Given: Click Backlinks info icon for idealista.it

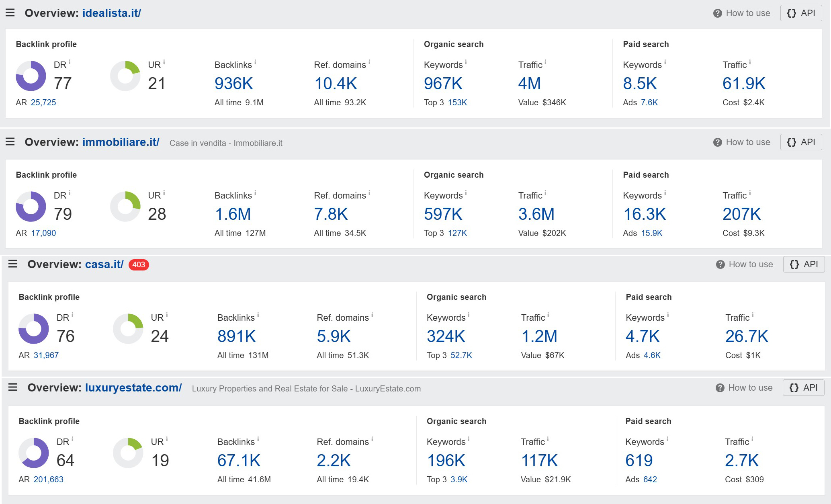Looking at the screenshot, I should tap(255, 62).
